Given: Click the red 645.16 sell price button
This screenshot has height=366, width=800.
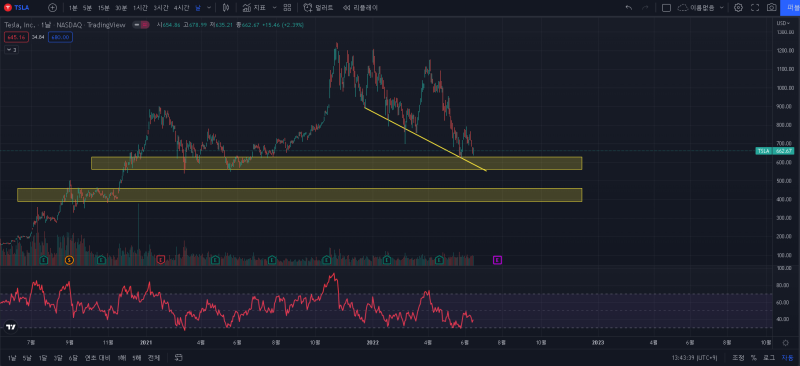Looking at the screenshot, I should [16, 37].
